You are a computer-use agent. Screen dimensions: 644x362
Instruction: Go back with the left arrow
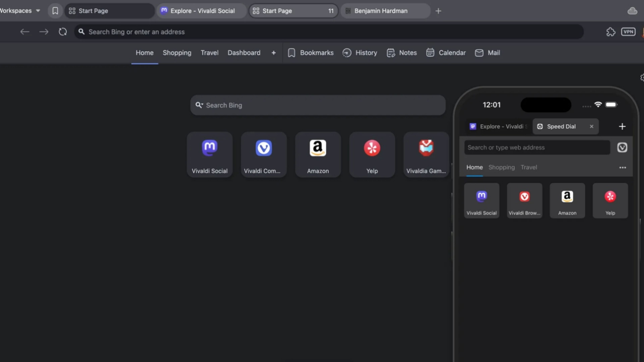coord(25,32)
